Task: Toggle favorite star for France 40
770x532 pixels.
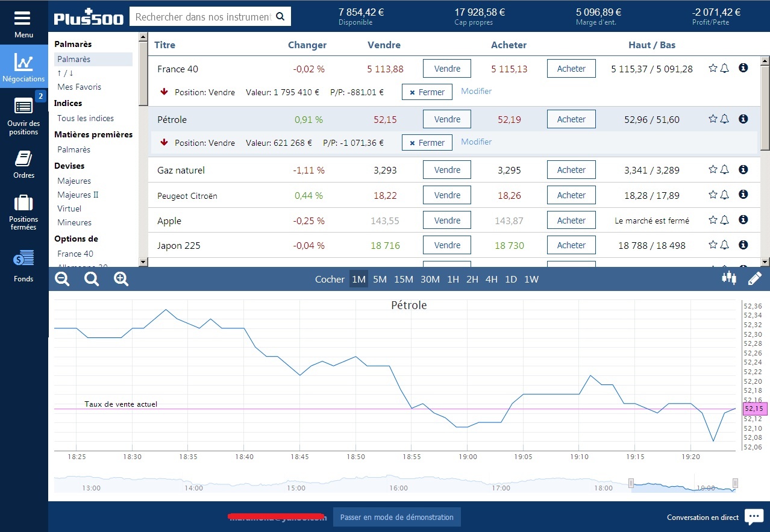Action: (713, 68)
